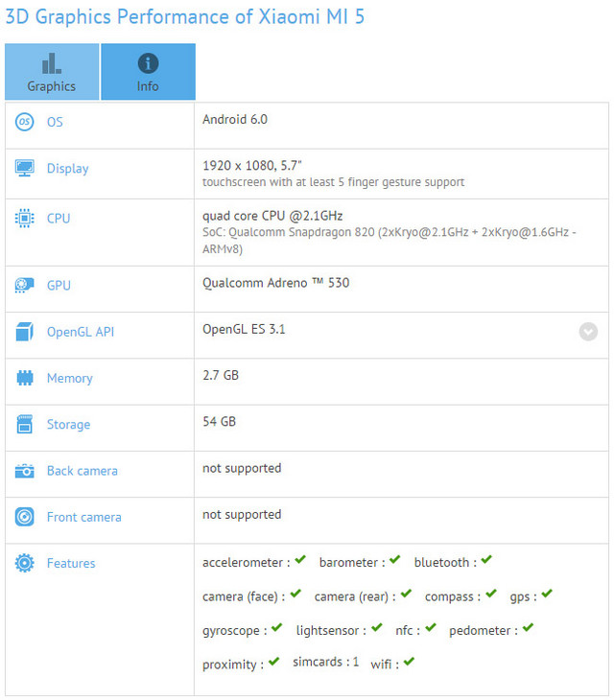Click the CPU chip icon
614x700 pixels.
tap(25, 219)
